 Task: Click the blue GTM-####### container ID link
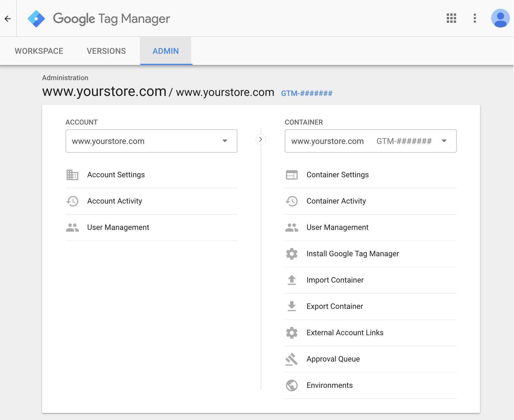307,93
